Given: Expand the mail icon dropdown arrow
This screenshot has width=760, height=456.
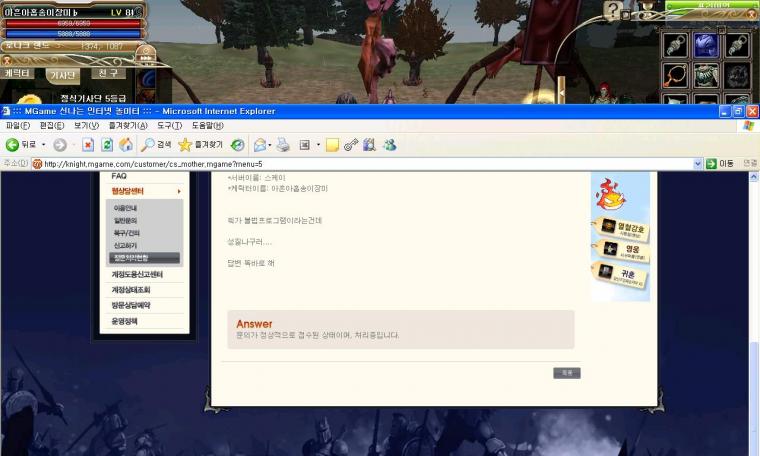Looking at the screenshot, I should coord(270,144).
